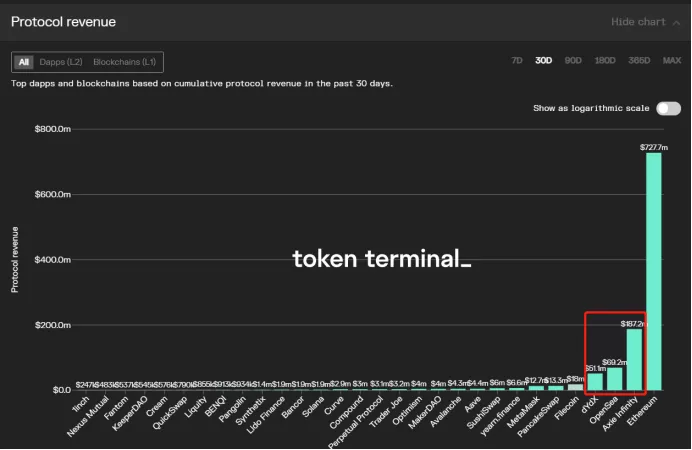Select the All filter tab
The width and height of the screenshot is (692, 450).
[24, 62]
